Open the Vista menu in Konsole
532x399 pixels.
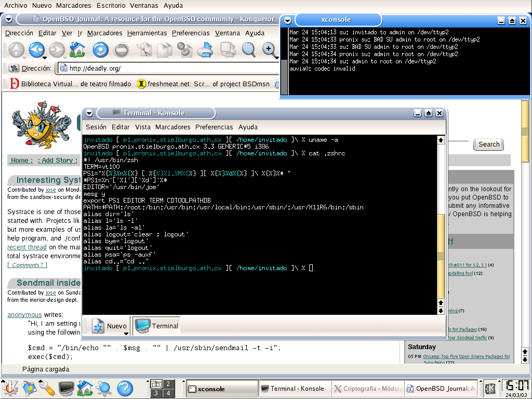pyautogui.click(x=143, y=127)
